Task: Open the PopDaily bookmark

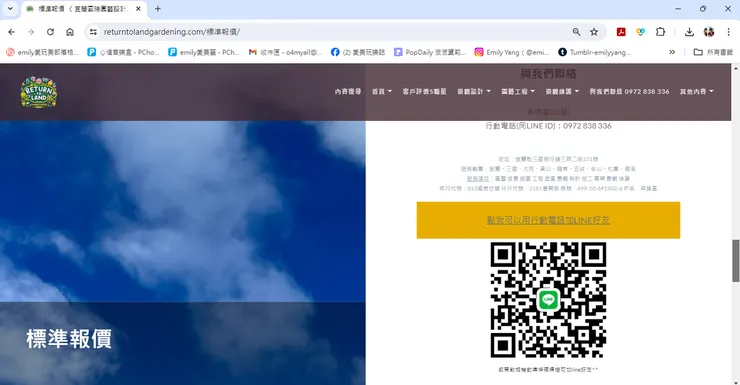Action: [430, 52]
